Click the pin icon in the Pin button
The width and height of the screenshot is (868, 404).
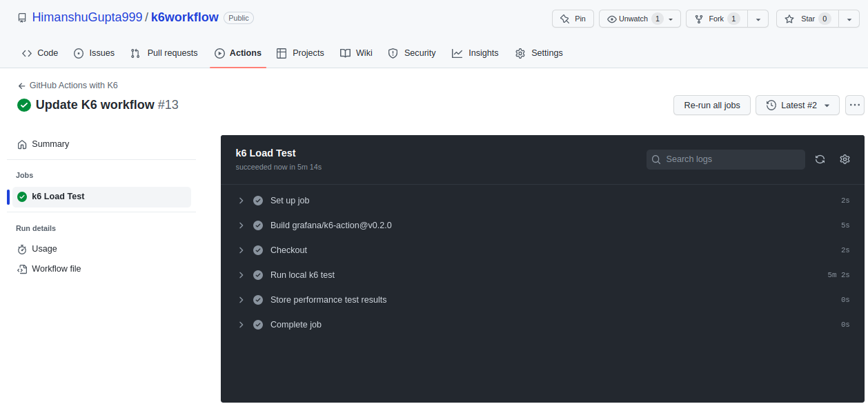pyautogui.click(x=565, y=19)
